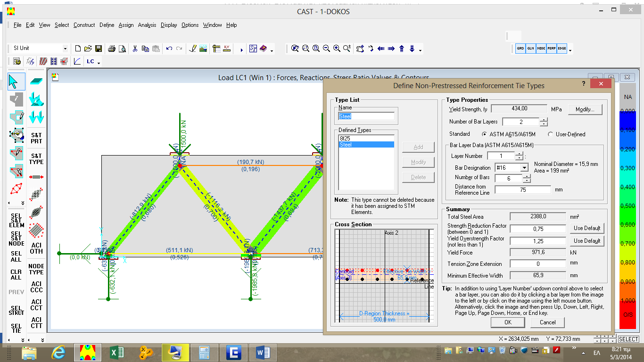Click the Print icon in toolbar

pos(112,49)
